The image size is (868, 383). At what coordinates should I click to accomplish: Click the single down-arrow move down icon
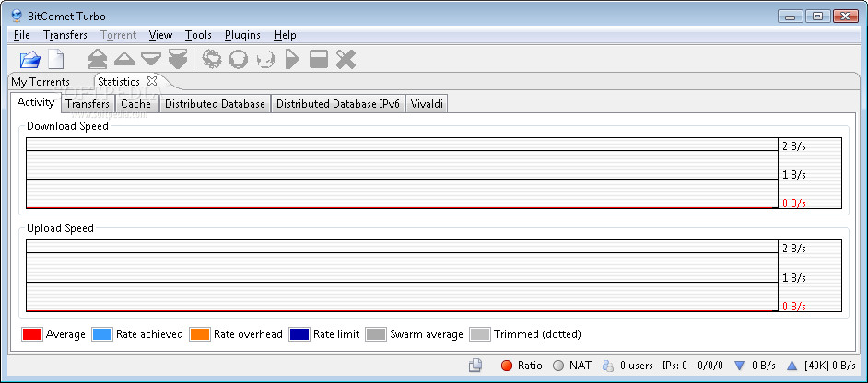coord(151,59)
